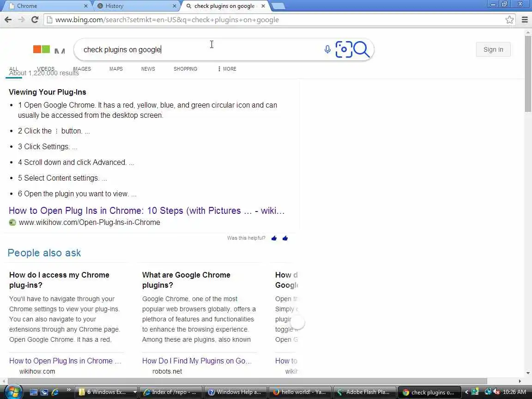The image size is (532, 399).
Task: Close the check plugins on google tab
Action: (263, 6)
